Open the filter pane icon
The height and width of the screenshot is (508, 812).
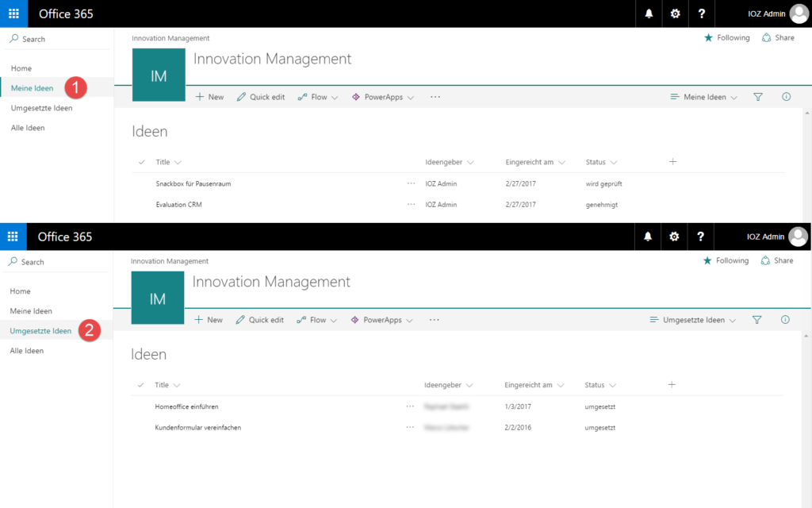click(x=757, y=96)
